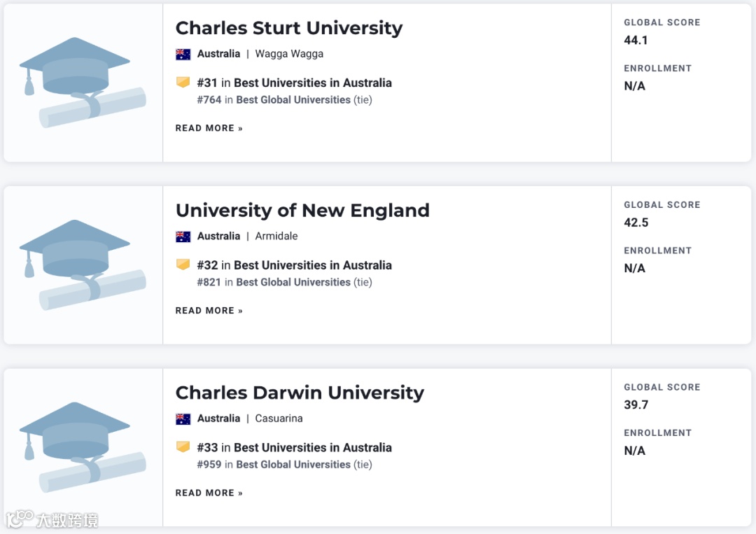Click Read More under Charles Sturt University

pyautogui.click(x=209, y=128)
